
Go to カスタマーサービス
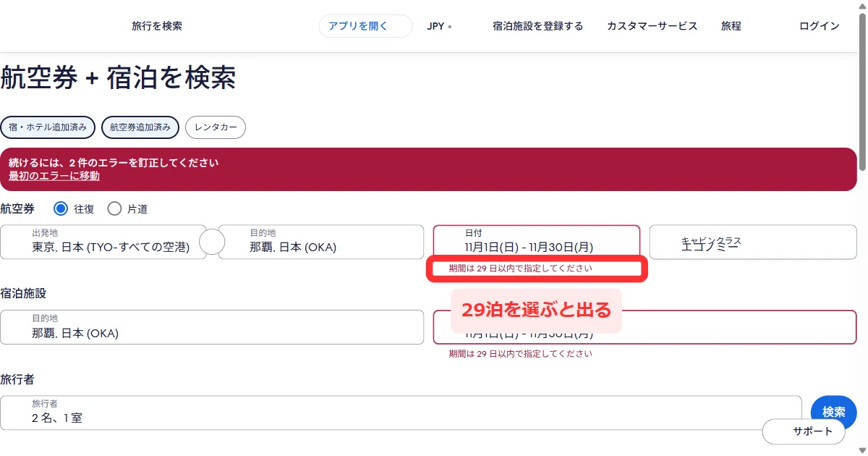pos(652,26)
